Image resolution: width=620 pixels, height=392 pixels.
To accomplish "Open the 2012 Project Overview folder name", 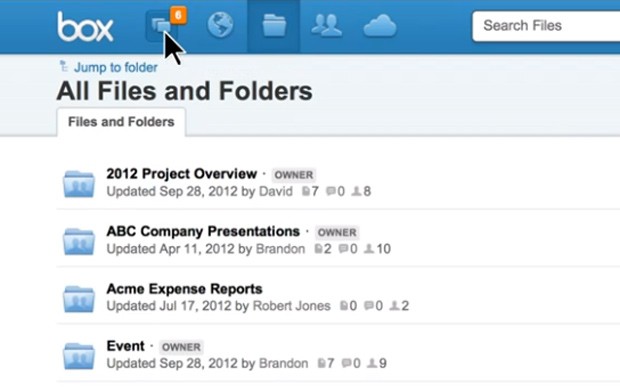I will (x=182, y=174).
